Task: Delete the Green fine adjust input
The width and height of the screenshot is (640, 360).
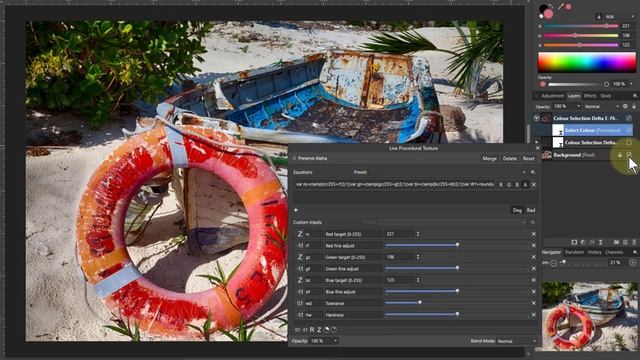Action: [x=533, y=269]
